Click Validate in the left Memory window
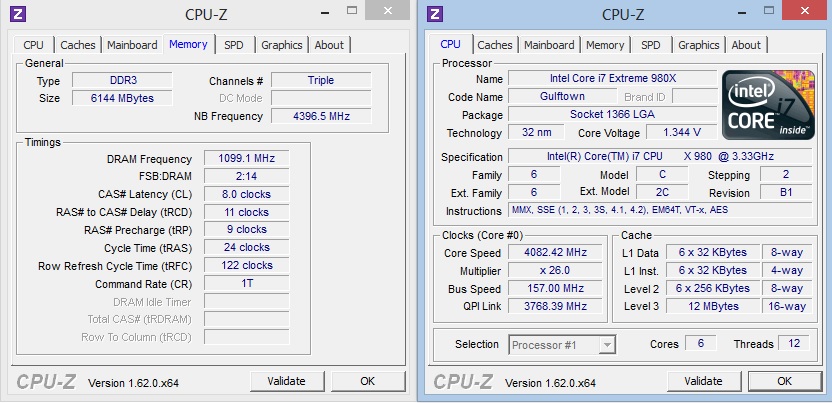This screenshot has height=403, width=832. tap(287, 381)
